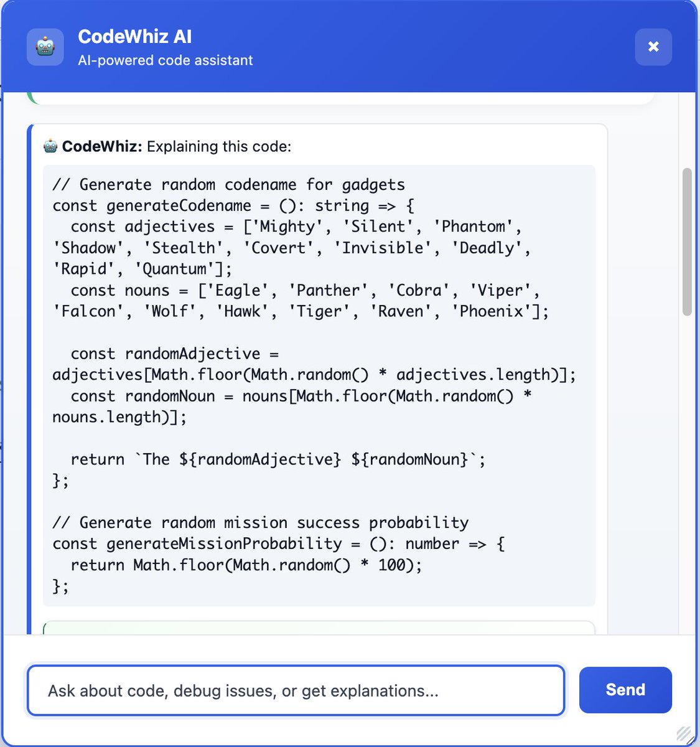Click the small robot icon before 'Explaining this code'
This screenshot has width=700, height=747.
point(50,146)
